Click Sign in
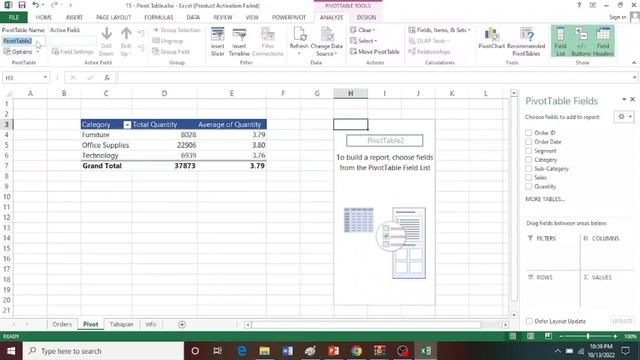 click(618, 17)
